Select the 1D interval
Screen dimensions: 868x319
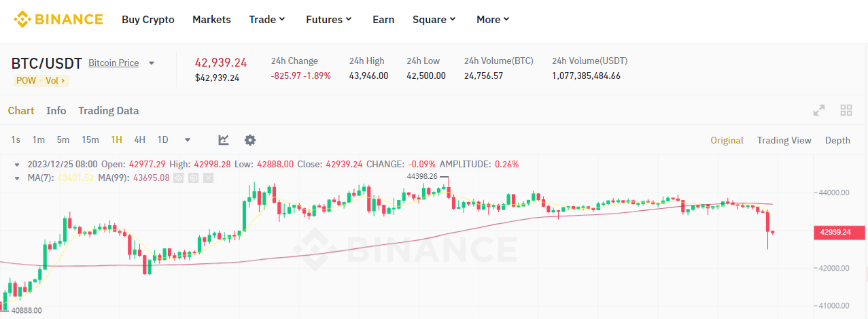[x=163, y=140]
